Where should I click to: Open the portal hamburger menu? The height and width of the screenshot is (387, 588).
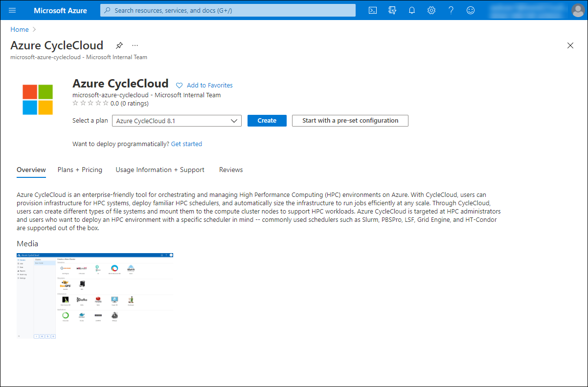click(x=12, y=10)
